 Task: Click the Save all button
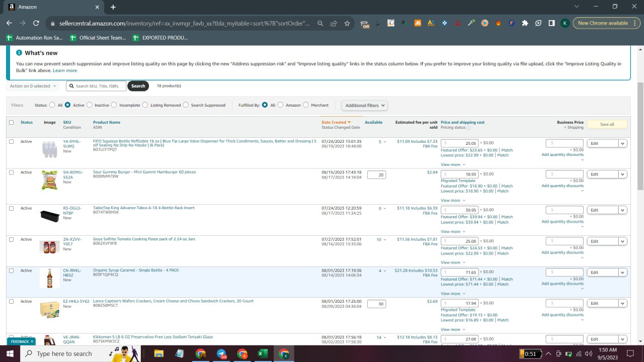coord(607,124)
